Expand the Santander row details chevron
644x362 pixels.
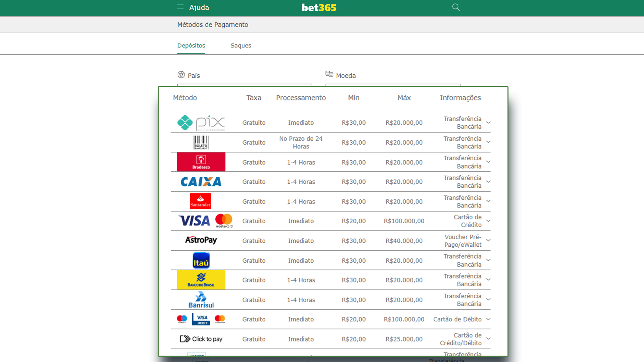488,201
